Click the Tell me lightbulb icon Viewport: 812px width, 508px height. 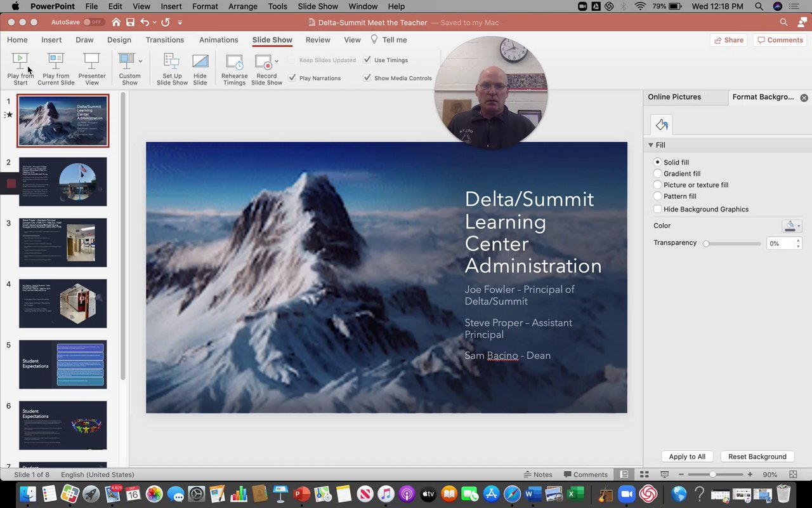tap(374, 39)
